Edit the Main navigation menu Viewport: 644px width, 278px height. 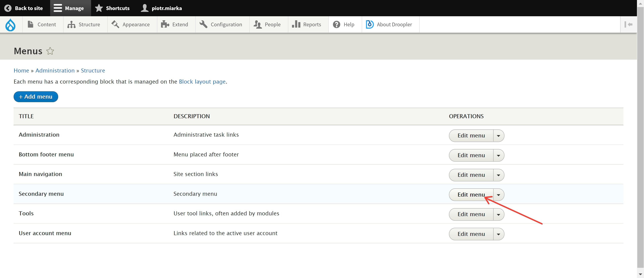[471, 175]
